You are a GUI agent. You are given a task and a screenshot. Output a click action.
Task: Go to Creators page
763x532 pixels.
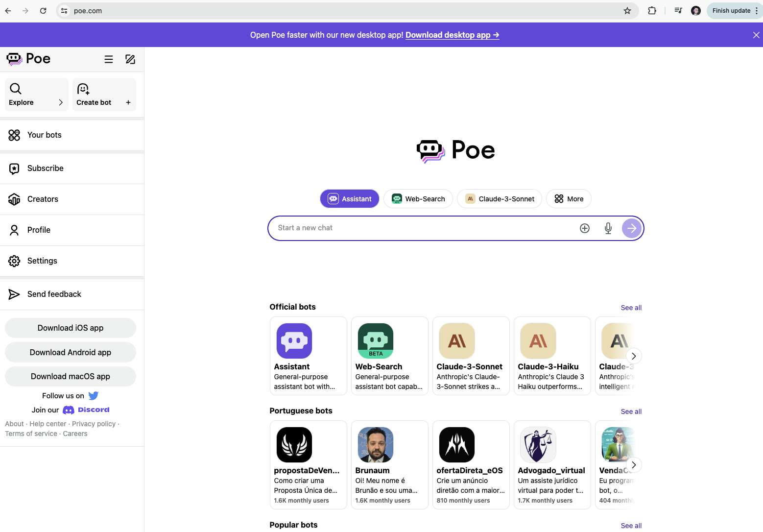72,199
